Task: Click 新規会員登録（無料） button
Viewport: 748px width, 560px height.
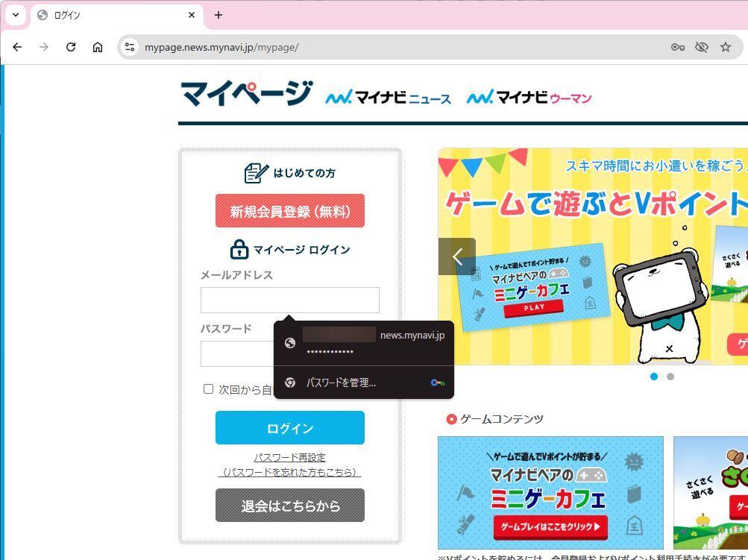Action: click(290, 211)
